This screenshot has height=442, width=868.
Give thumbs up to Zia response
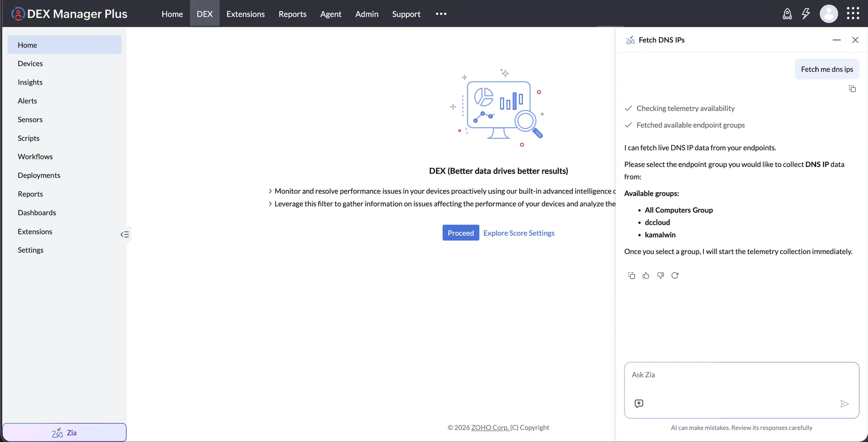646,275
